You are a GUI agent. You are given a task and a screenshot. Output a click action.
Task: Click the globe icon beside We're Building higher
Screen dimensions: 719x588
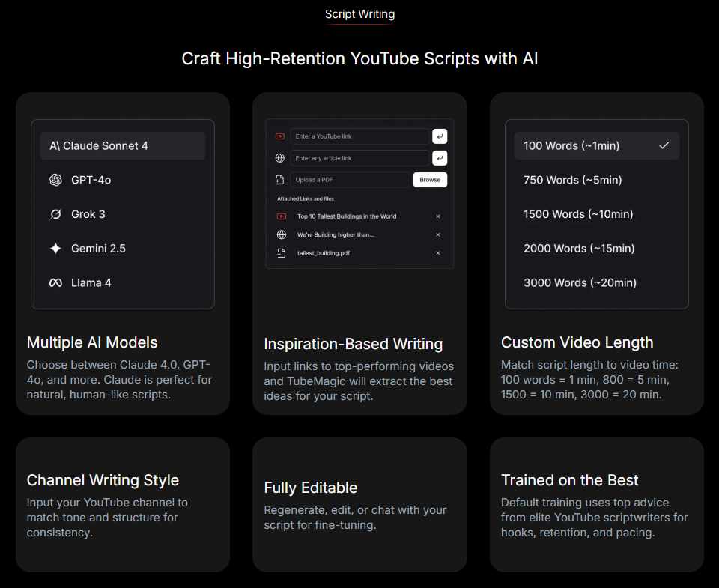tap(282, 235)
